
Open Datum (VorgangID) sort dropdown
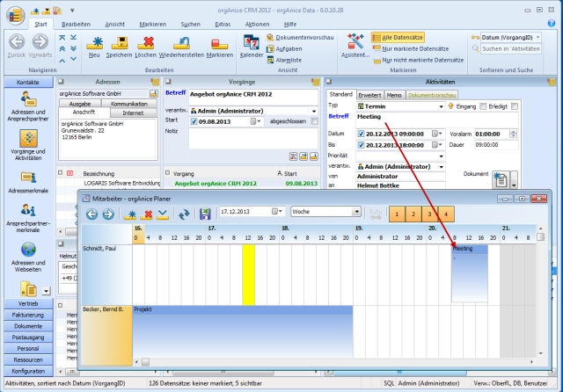(537, 37)
